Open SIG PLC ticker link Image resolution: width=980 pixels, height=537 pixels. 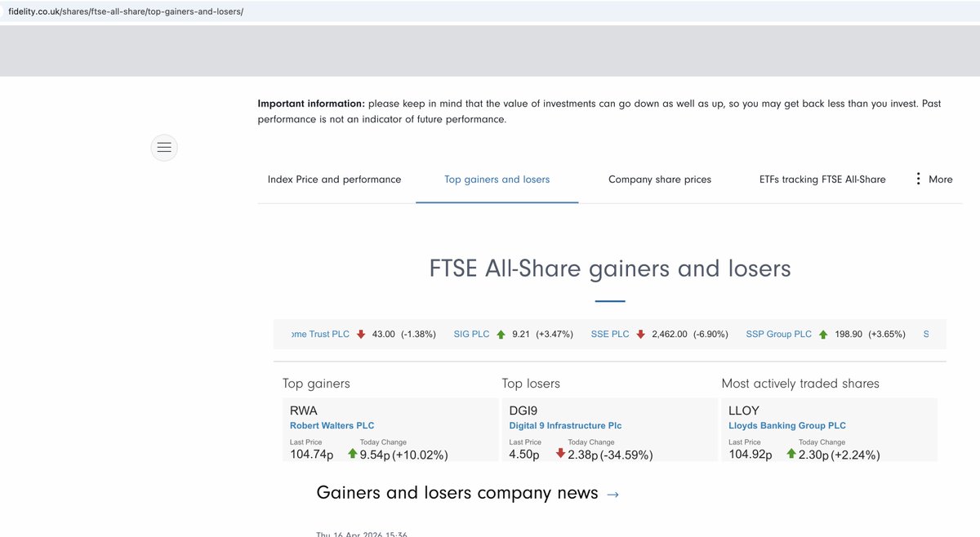(x=471, y=335)
